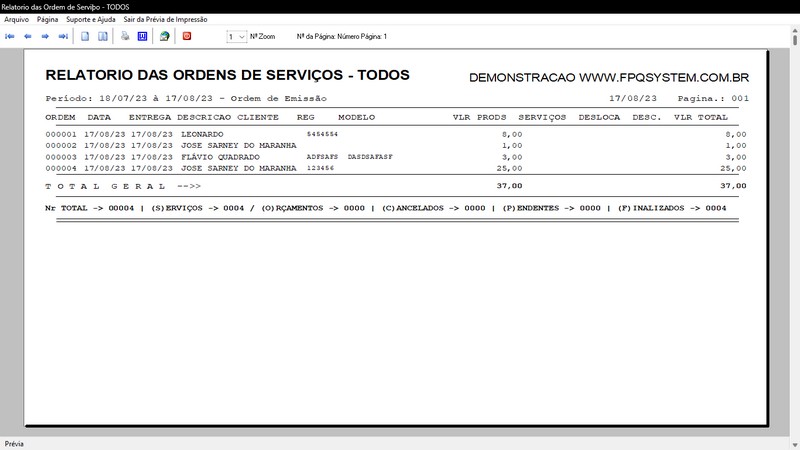
Task: Click client name LEONARDO
Action: click(202, 134)
